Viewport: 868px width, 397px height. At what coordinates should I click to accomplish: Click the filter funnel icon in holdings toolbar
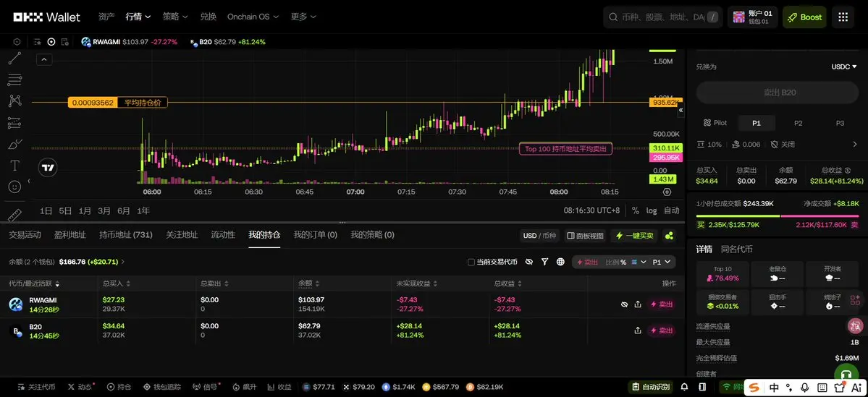point(544,262)
